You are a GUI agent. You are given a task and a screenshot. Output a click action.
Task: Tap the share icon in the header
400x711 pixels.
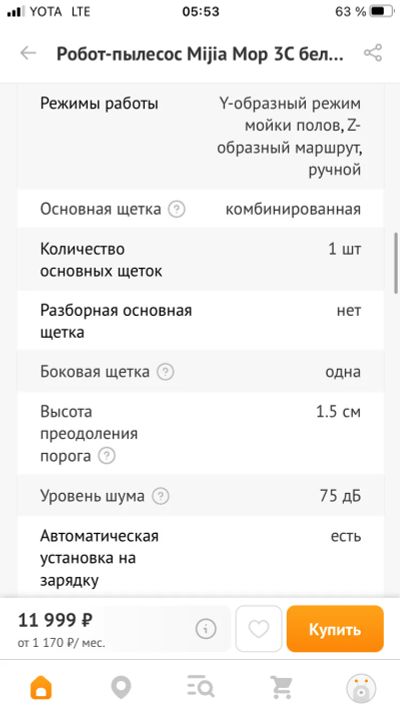click(x=373, y=53)
